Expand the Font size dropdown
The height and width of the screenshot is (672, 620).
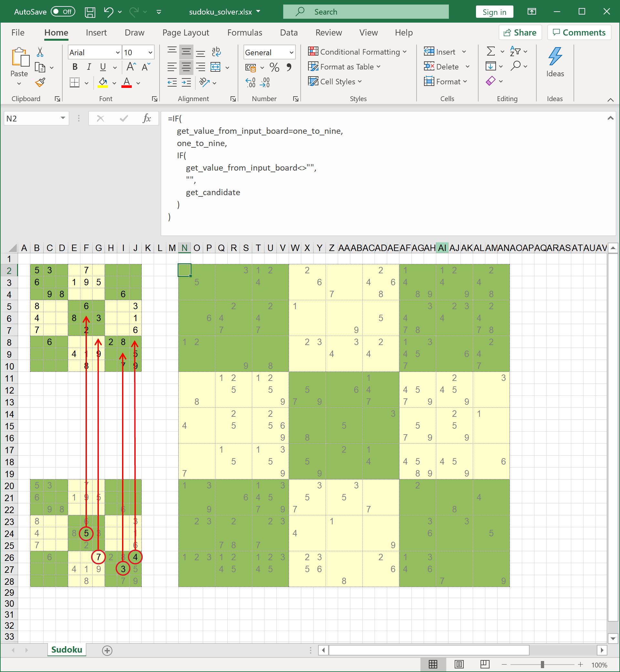150,53
